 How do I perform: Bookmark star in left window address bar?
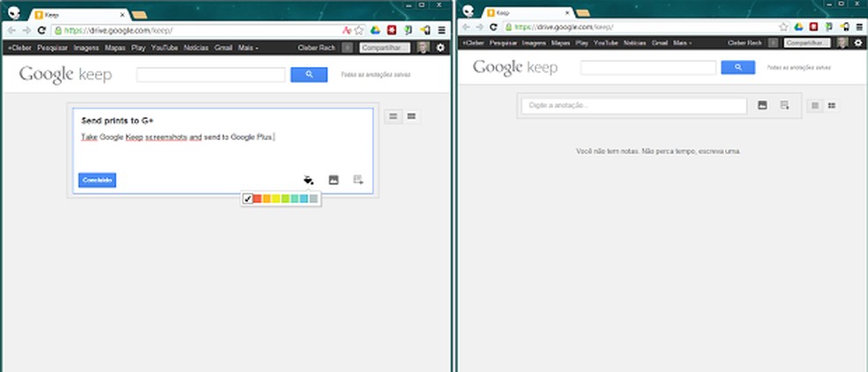[x=359, y=31]
